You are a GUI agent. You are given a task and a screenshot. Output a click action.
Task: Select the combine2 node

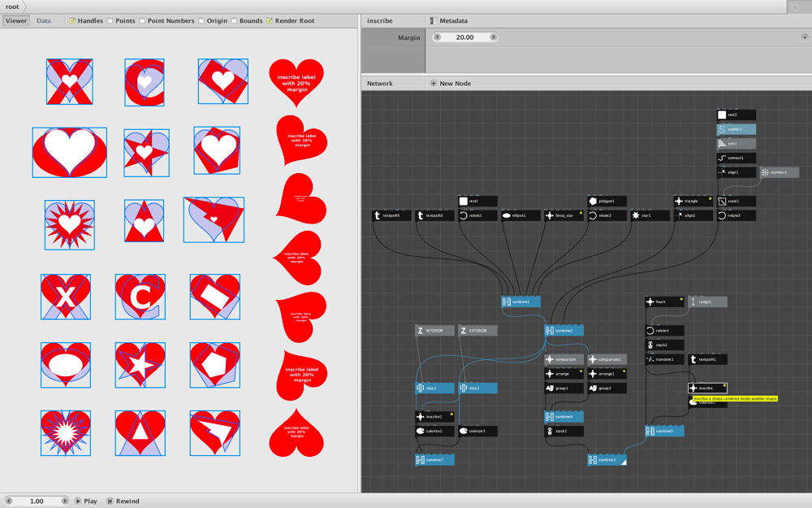coord(564,330)
